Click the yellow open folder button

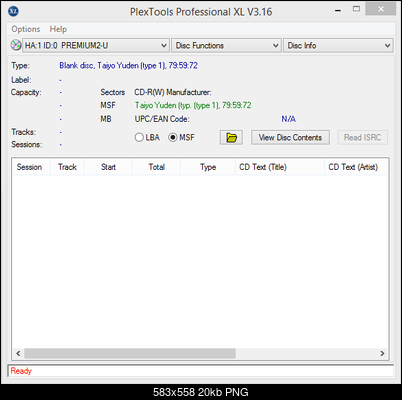231,137
